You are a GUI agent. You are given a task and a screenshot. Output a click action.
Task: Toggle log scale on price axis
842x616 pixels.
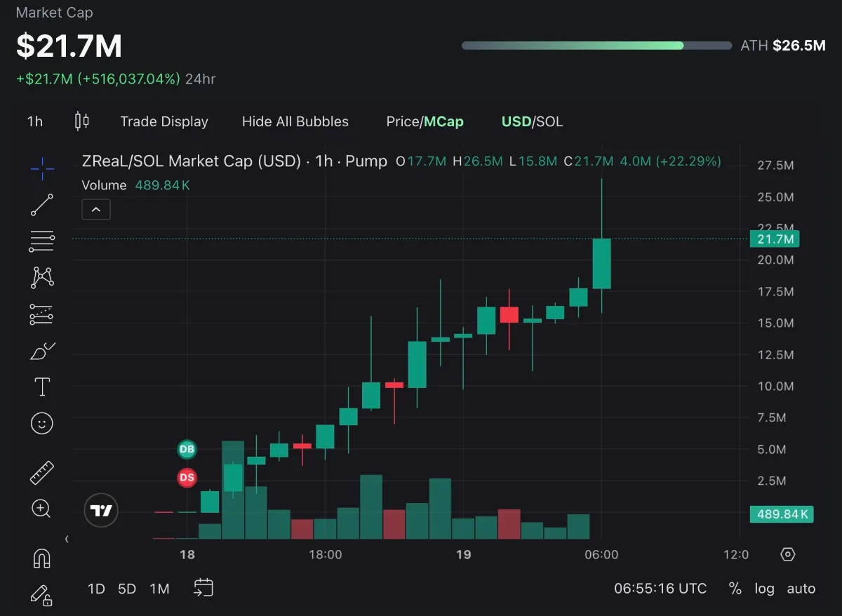(764, 589)
